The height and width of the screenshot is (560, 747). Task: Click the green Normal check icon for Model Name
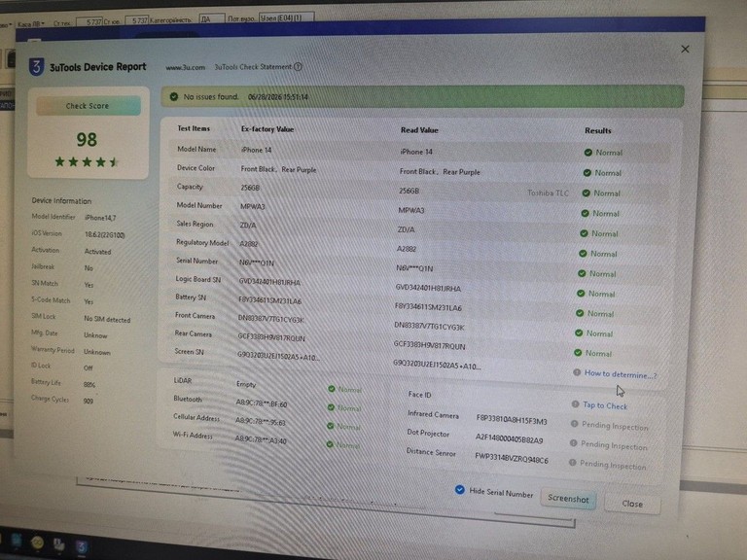(x=588, y=153)
